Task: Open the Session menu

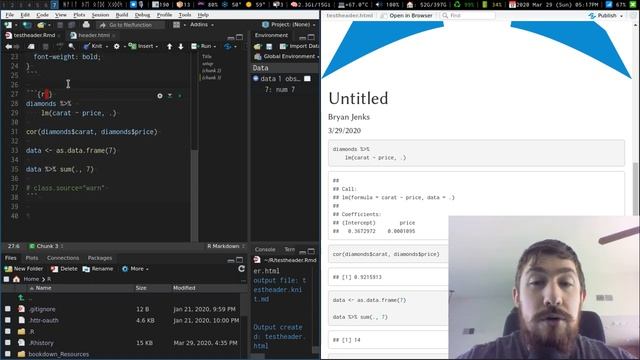Action: tap(100, 15)
